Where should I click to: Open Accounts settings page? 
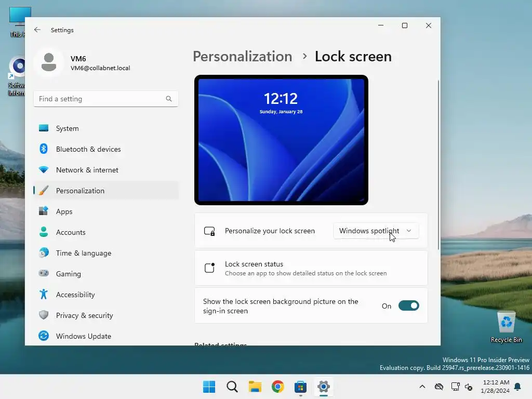(x=106, y=232)
